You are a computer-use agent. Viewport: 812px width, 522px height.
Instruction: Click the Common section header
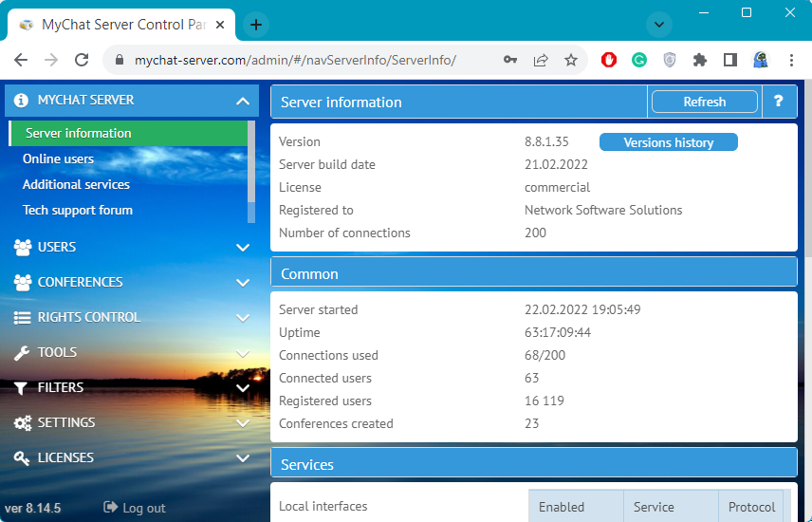coord(534,273)
